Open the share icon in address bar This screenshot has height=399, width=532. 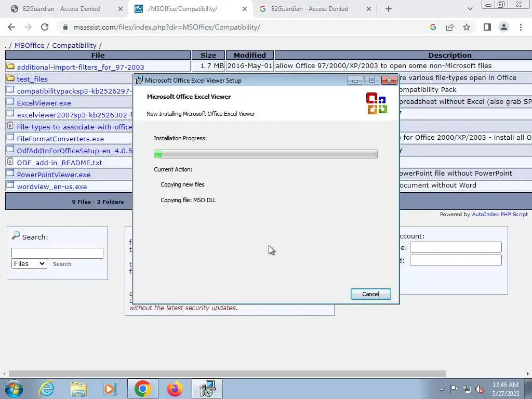tap(450, 27)
